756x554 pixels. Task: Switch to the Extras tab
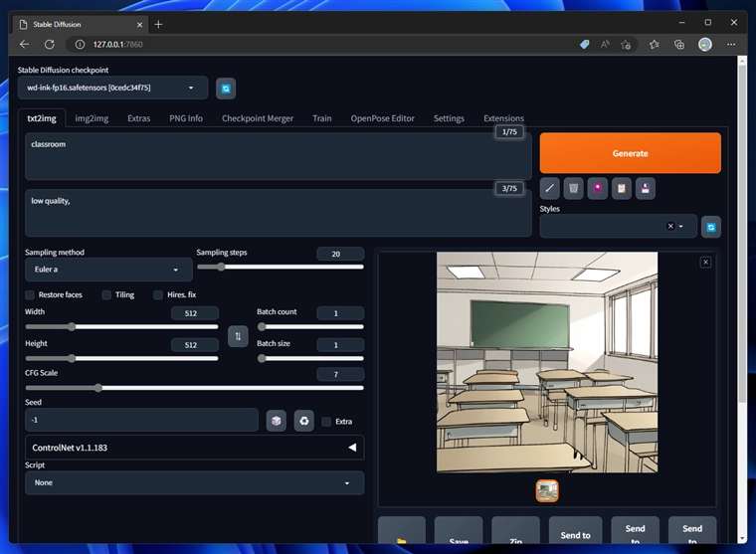tap(139, 118)
